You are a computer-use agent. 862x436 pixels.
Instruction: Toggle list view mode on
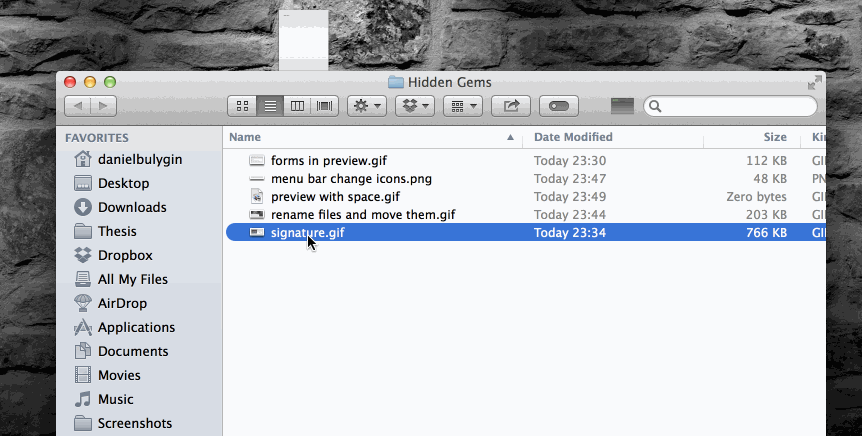(269, 105)
